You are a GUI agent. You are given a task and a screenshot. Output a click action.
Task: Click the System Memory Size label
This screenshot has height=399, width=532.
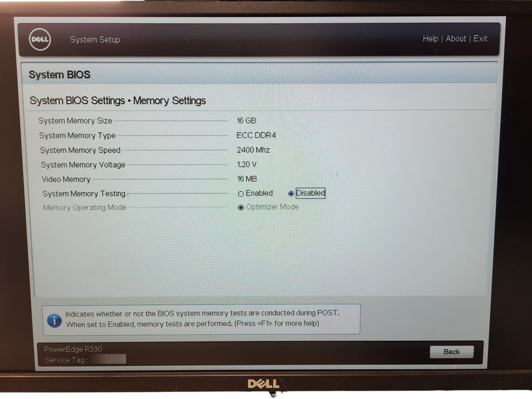tap(75, 121)
